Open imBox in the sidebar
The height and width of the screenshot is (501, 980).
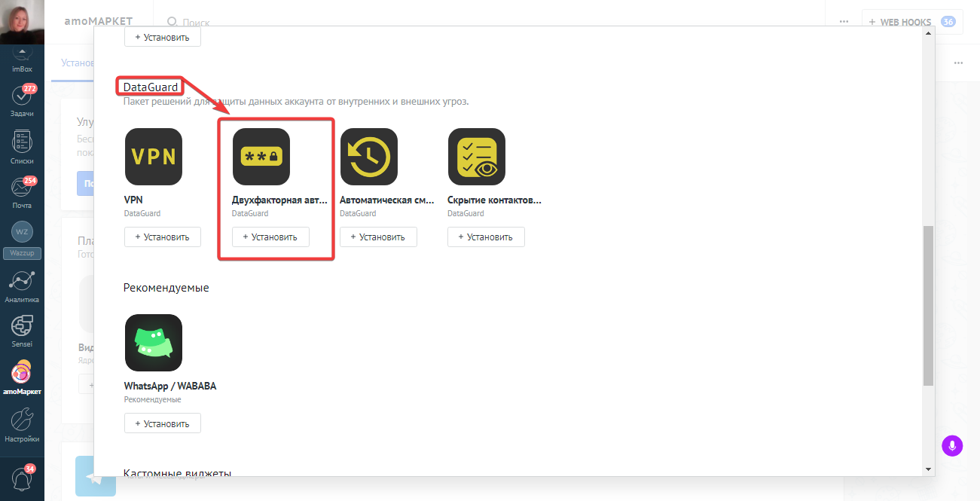(x=22, y=60)
